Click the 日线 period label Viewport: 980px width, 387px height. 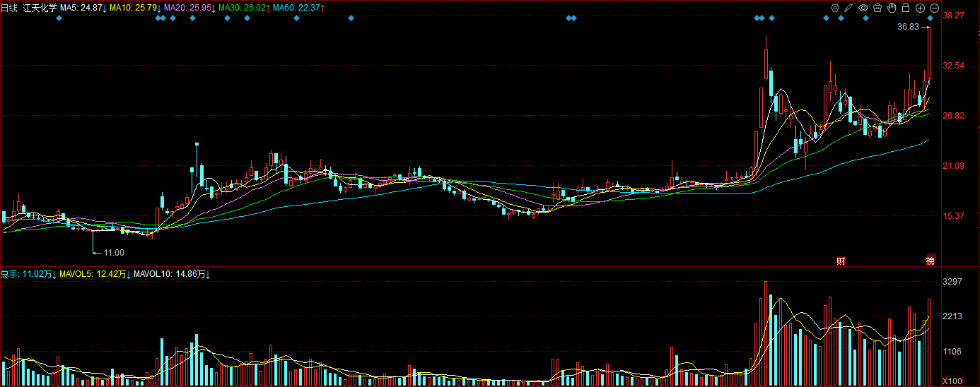coord(8,8)
